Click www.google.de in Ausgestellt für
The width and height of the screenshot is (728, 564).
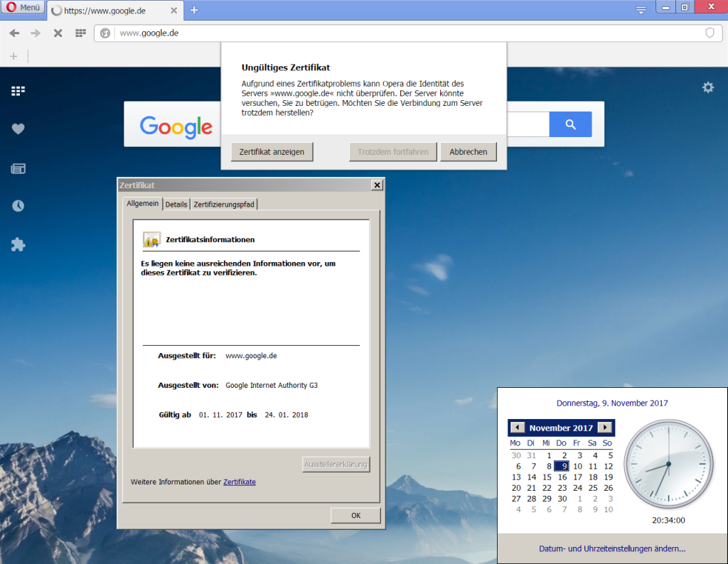[251, 356]
